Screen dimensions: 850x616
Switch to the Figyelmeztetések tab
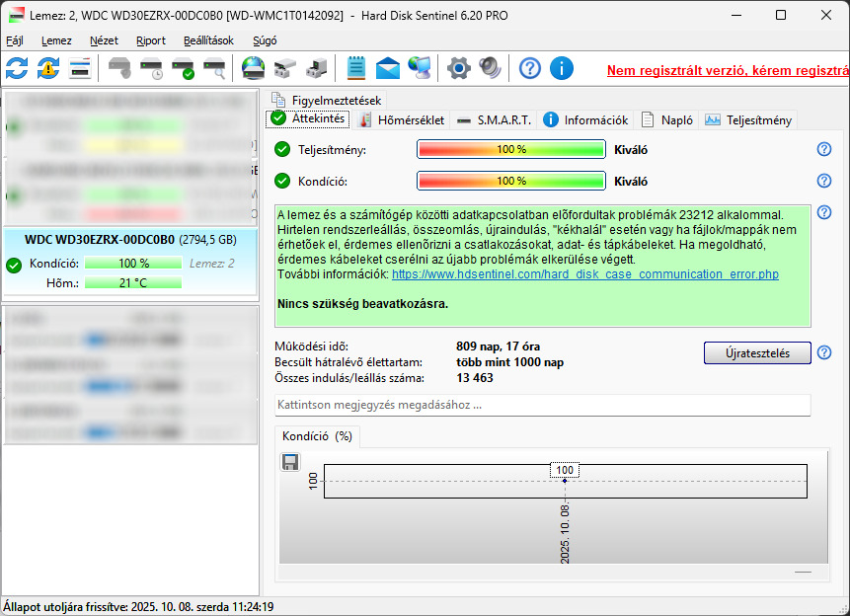pyautogui.click(x=327, y=101)
